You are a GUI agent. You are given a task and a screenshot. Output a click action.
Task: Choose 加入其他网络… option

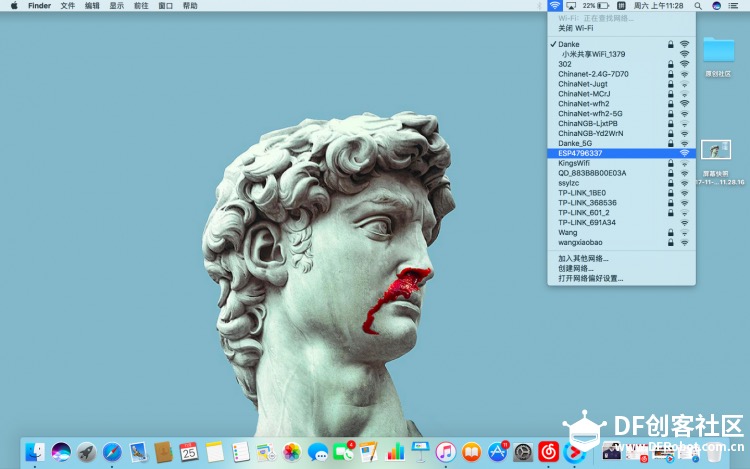pos(621,259)
